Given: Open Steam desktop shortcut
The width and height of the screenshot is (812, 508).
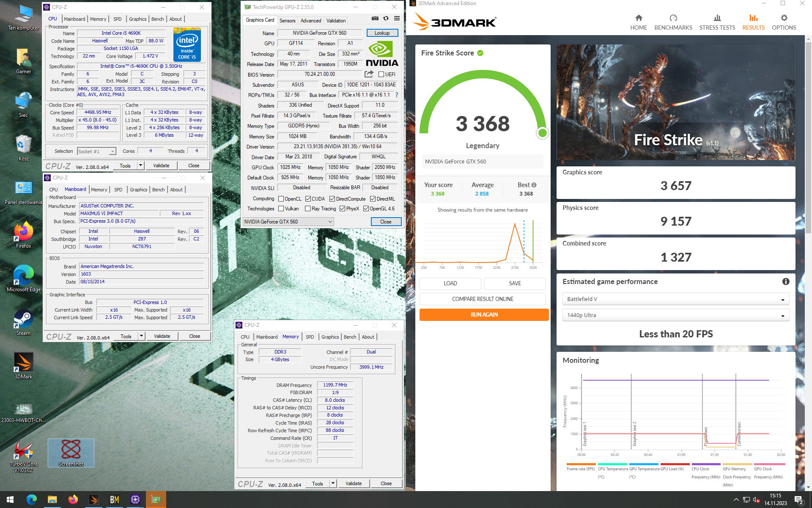Looking at the screenshot, I should (x=23, y=322).
